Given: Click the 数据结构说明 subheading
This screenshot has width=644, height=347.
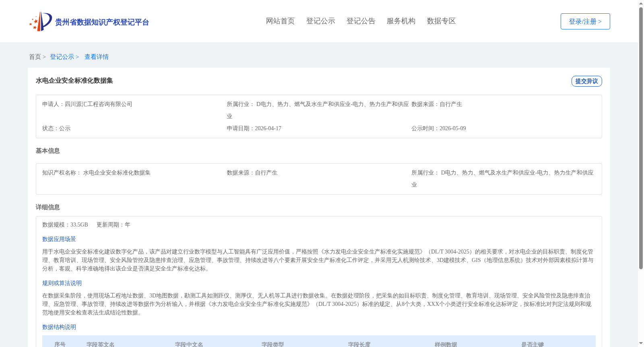Looking at the screenshot, I should (x=59, y=327).
